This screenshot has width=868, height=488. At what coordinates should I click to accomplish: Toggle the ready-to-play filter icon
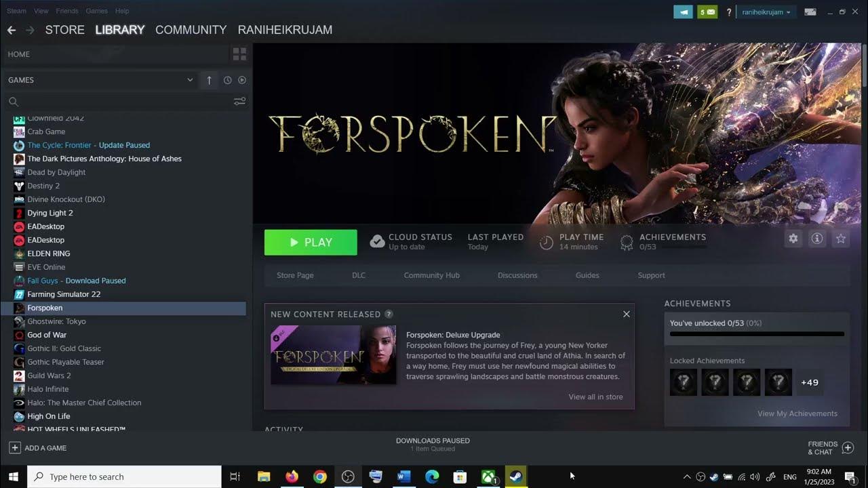(241, 80)
